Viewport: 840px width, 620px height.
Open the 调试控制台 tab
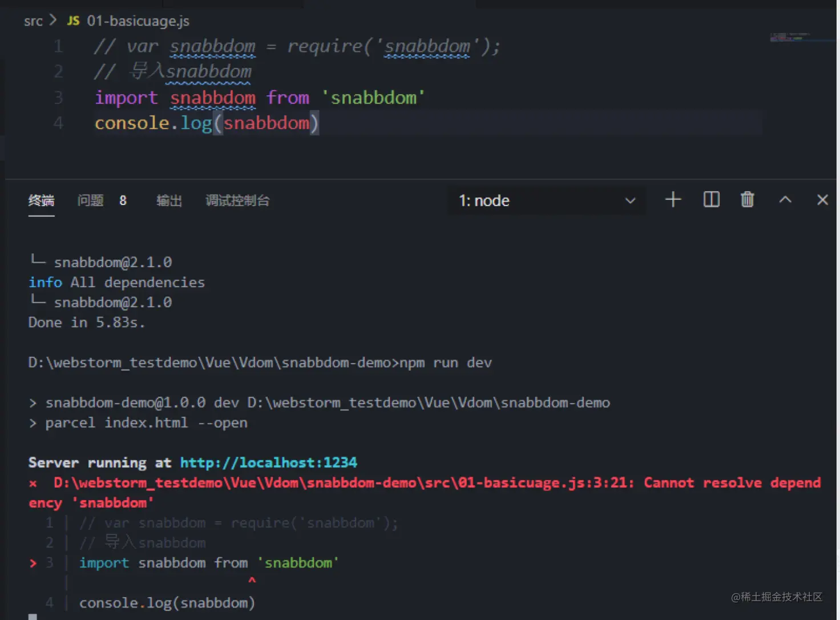pyautogui.click(x=237, y=200)
